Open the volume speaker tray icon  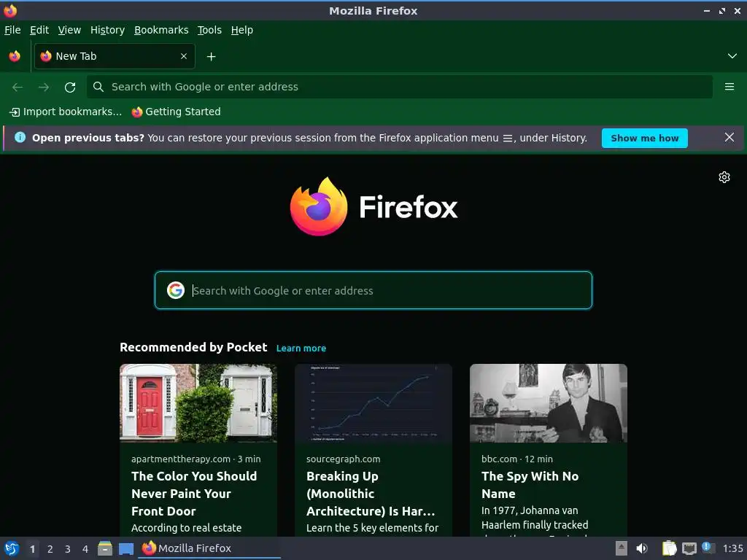(642, 548)
